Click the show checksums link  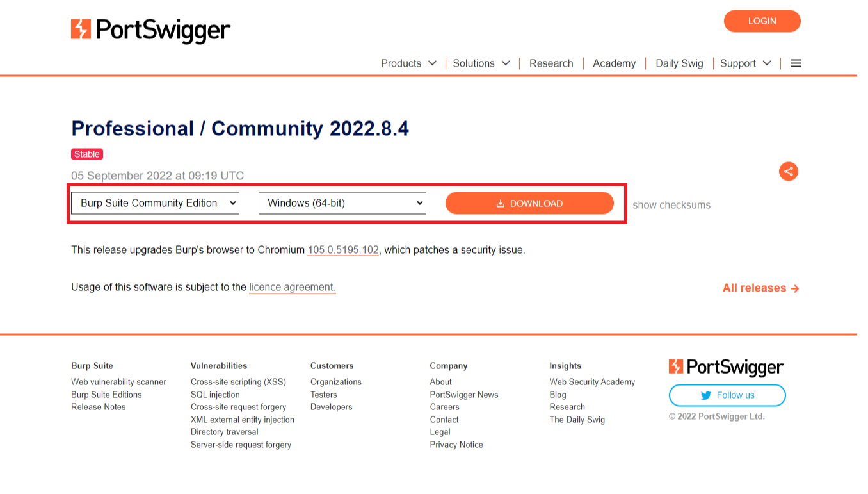tap(671, 205)
